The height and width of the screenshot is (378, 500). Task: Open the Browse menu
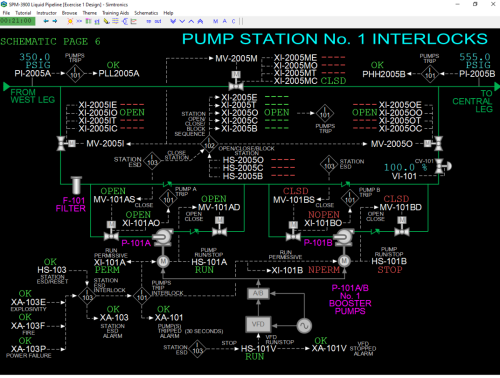[x=69, y=13]
